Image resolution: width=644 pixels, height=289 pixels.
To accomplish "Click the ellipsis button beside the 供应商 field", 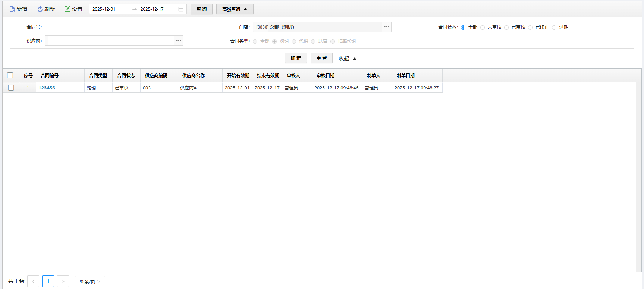I will click(179, 41).
